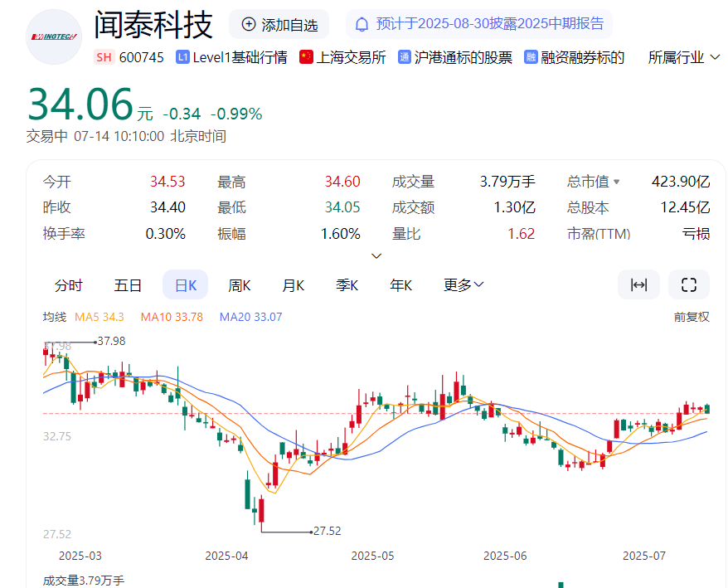Click the 融资融券 badge icon
Screen dimensions: 728x588
click(531, 57)
